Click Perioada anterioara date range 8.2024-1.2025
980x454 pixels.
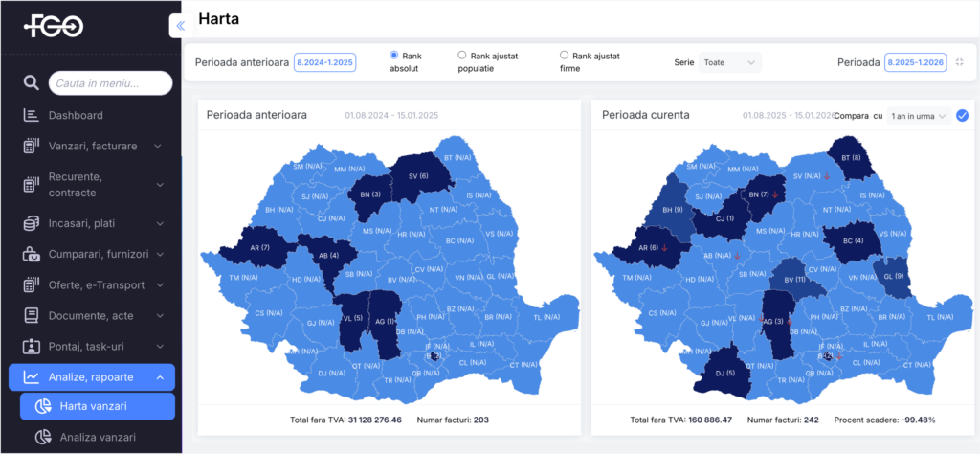pos(326,62)
